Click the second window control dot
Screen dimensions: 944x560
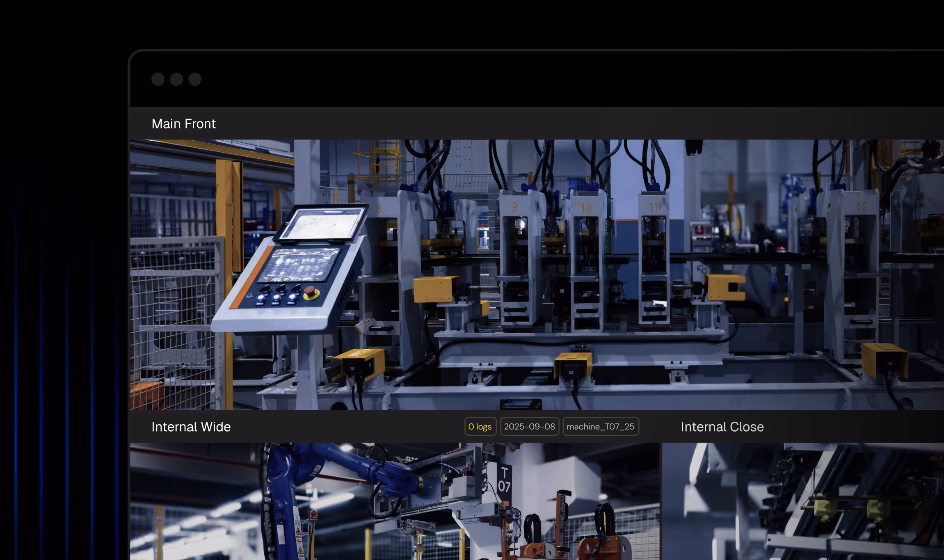pyautogui.click(x=176, y=79)
